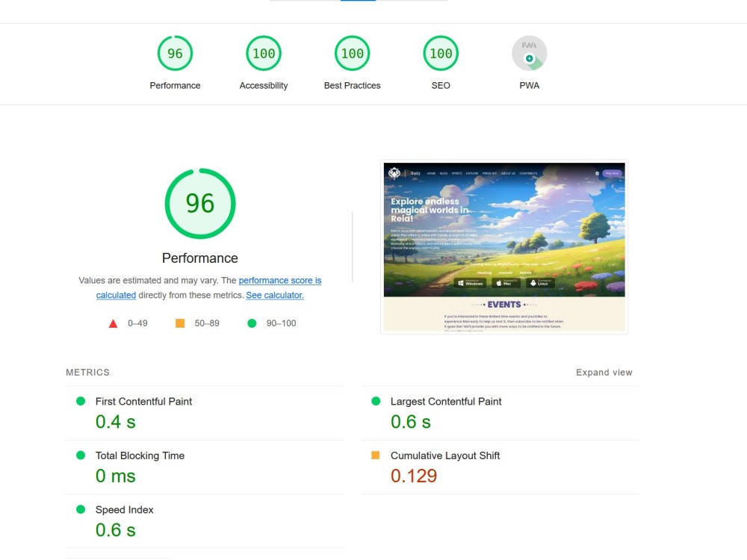Go to the SEO score gauge
This screenshot has height=560, width=747.
441,53
